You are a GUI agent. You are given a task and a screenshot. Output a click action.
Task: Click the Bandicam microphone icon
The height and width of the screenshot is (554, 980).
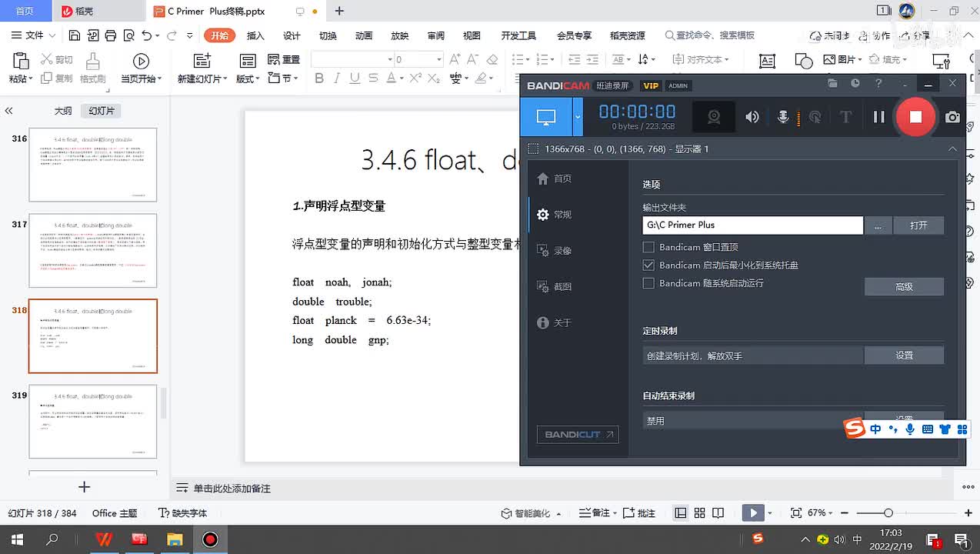[783, 117]
